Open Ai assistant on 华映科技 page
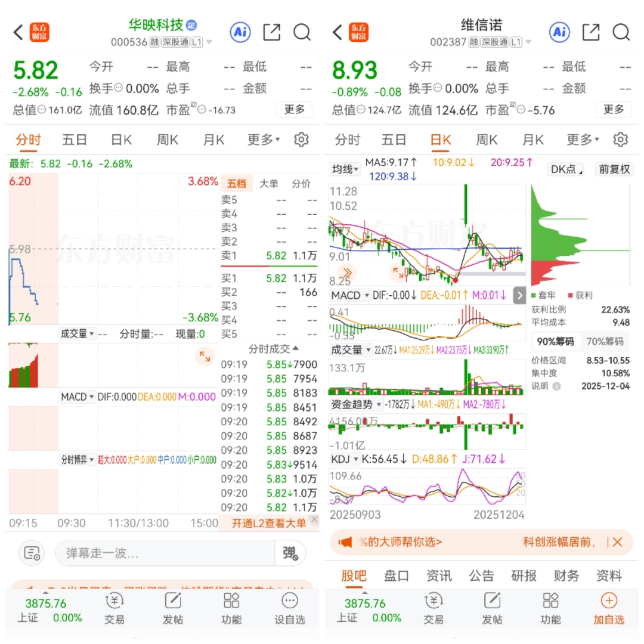 [x=240, y=32]
